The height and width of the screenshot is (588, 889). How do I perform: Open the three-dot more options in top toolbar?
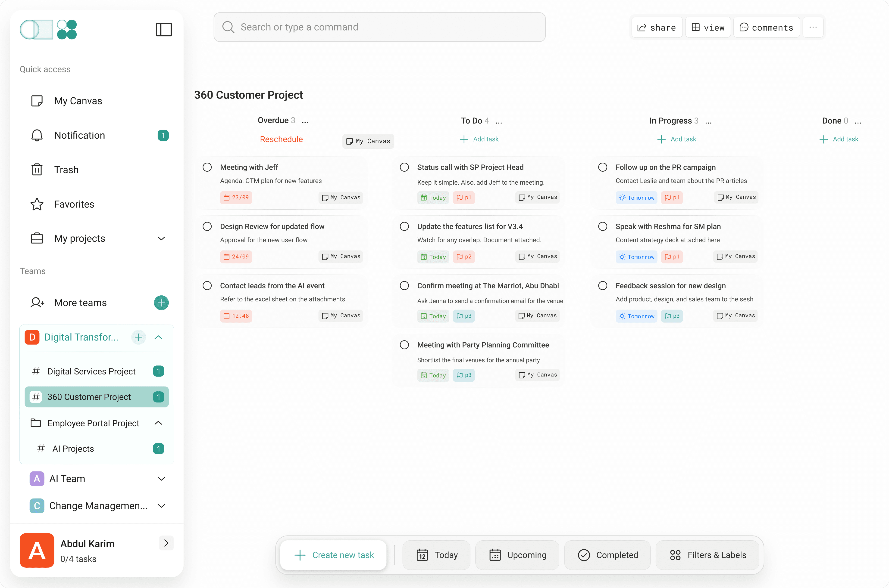point(813,27)
